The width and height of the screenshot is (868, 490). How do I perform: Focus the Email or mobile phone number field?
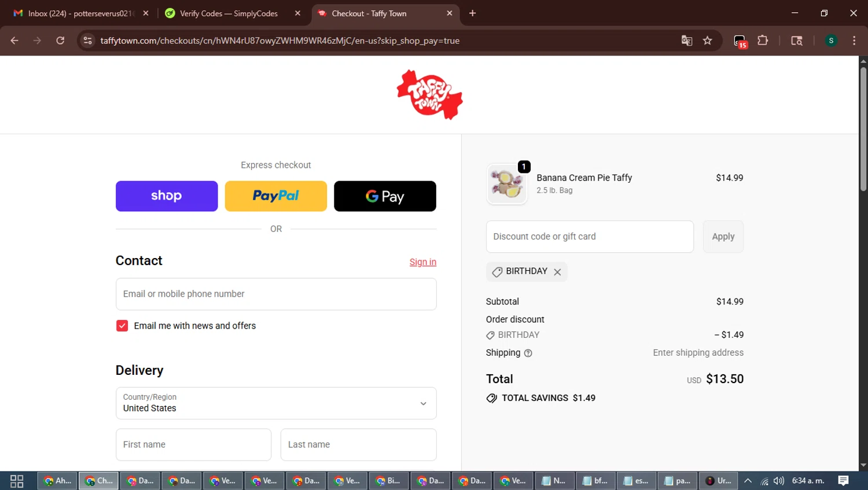[276, 294]
